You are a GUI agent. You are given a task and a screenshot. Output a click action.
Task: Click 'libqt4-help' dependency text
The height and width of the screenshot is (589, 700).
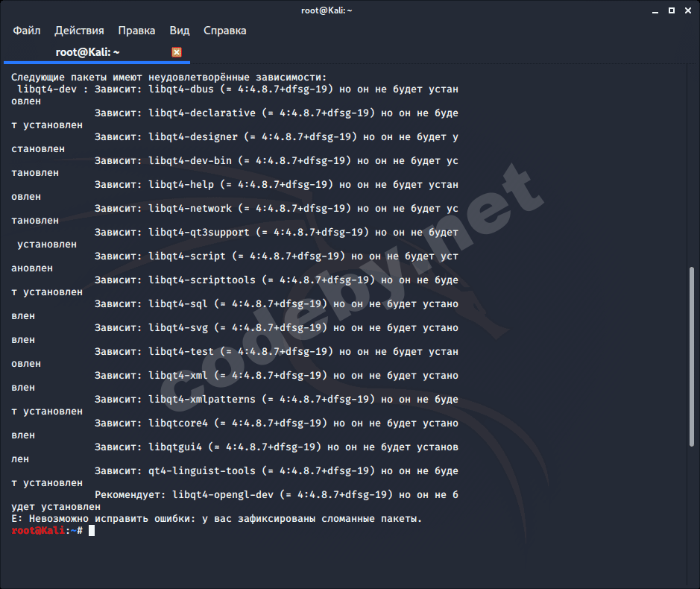pyautogui.click(x=181, y=185)
